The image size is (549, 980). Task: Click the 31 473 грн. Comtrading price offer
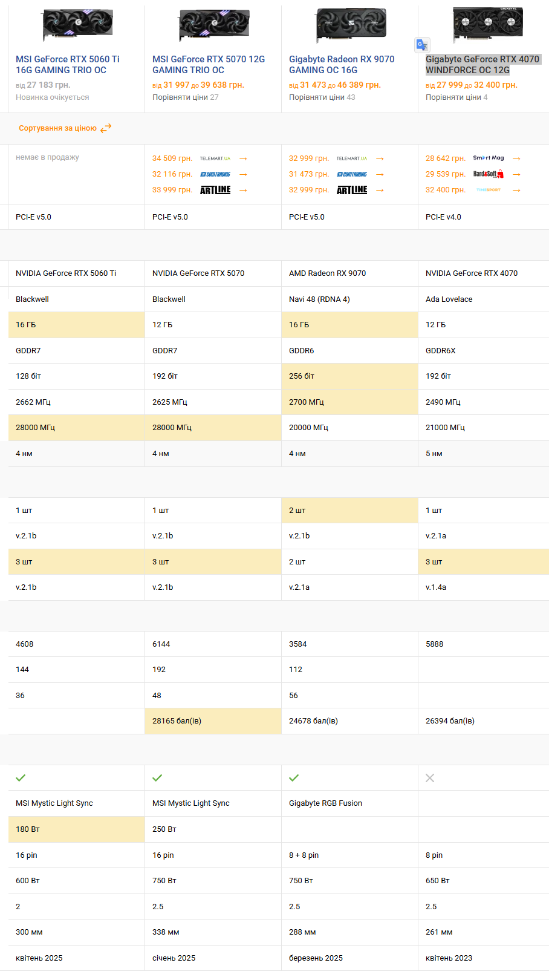[x=309, y=174]
